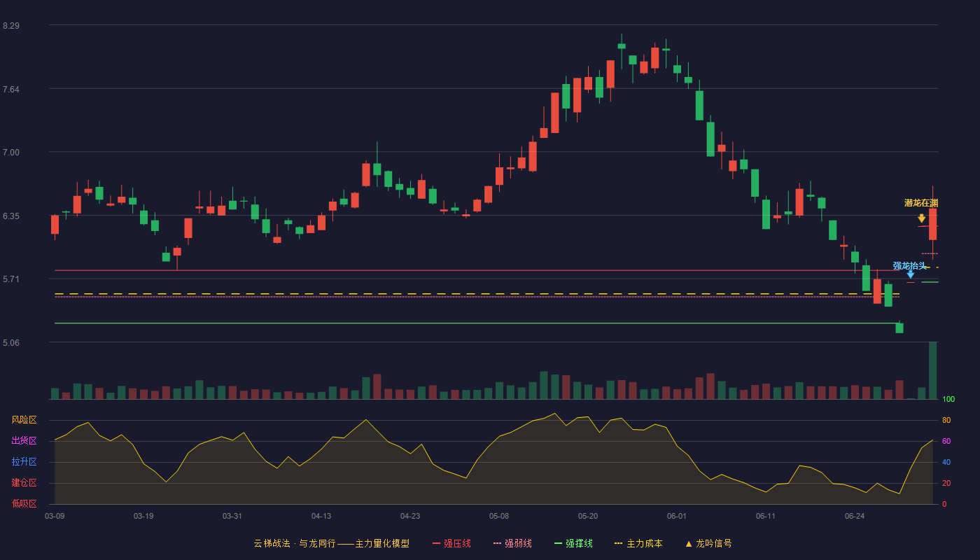Toggle the 强撑线 legend series
The image size is (980, 560).
point(573,543)
